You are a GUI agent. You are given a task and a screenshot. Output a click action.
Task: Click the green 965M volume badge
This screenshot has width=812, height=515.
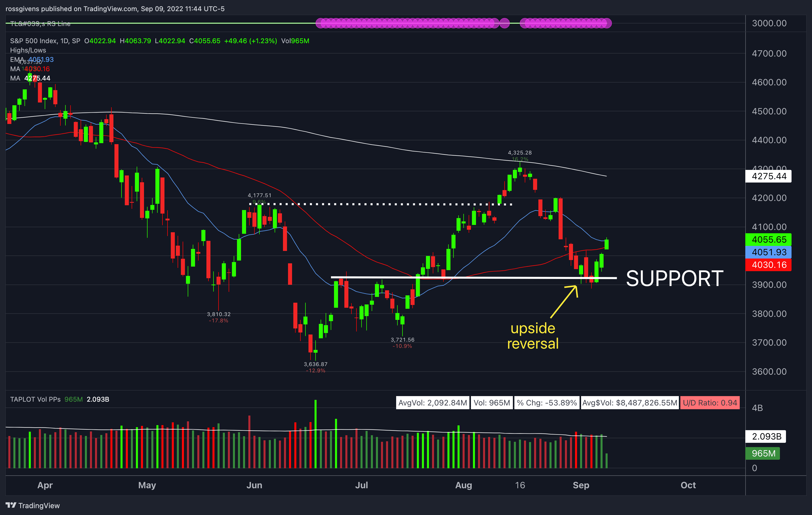coord(762,453)
